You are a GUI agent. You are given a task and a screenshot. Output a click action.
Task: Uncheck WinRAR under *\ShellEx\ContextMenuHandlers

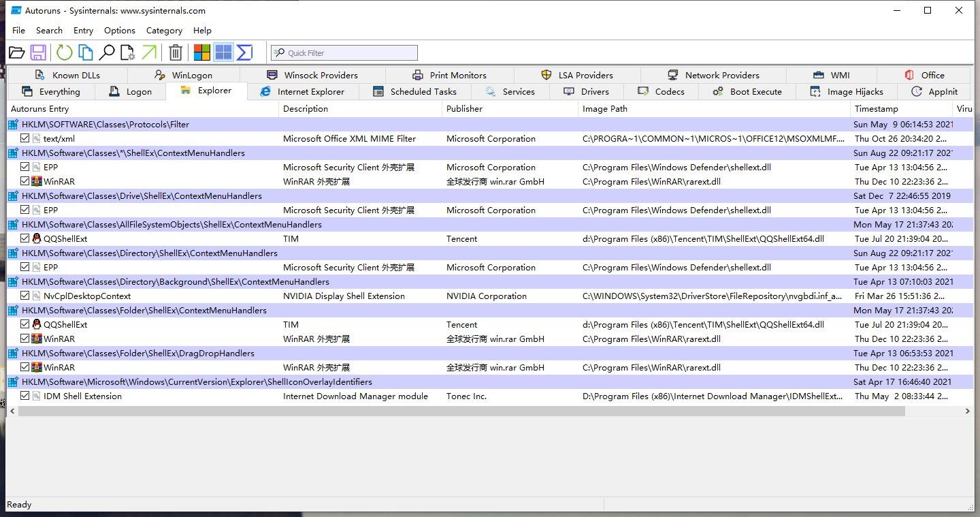[25, 181]
